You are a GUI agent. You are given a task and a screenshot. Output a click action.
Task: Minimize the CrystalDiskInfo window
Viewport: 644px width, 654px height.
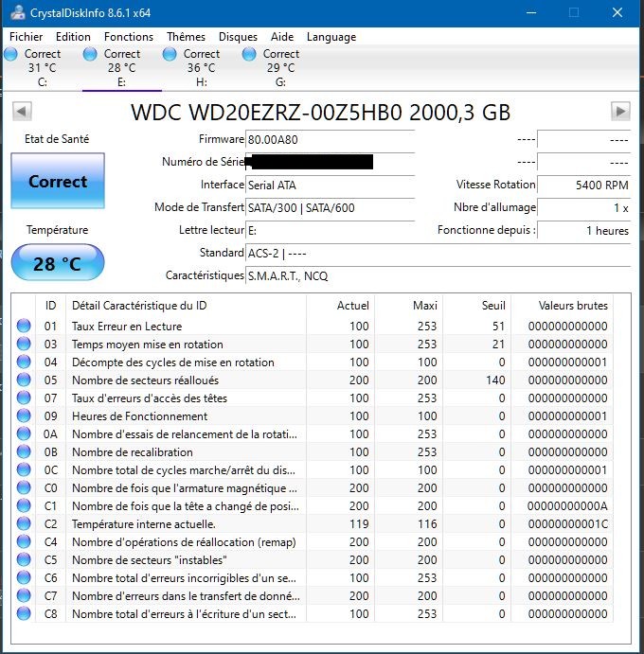(531, 12)
